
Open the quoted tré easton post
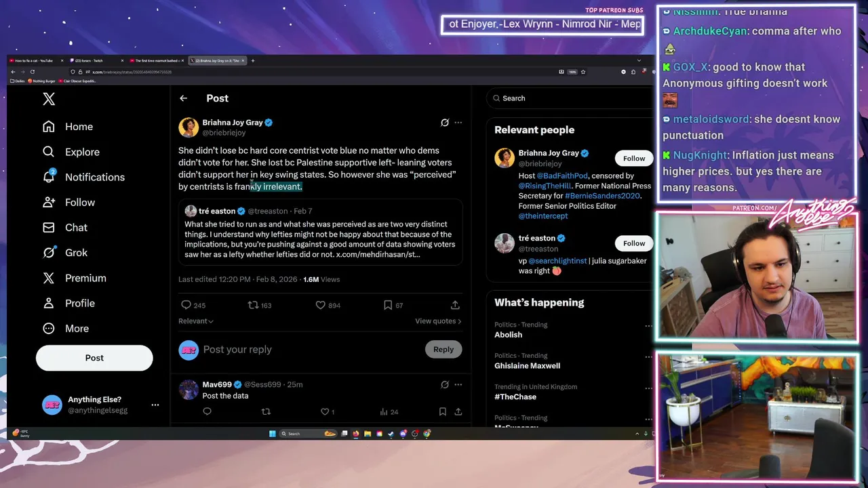(x=321, y=232)
